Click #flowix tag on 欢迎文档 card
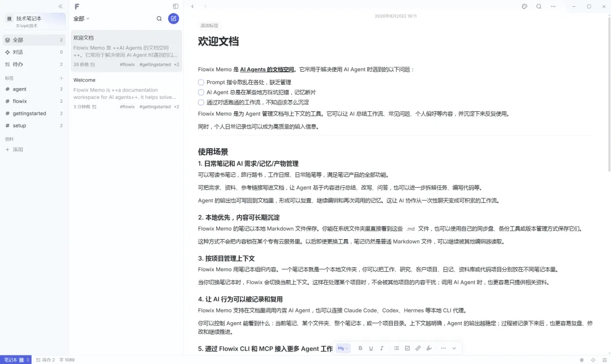 coord(127,64)
